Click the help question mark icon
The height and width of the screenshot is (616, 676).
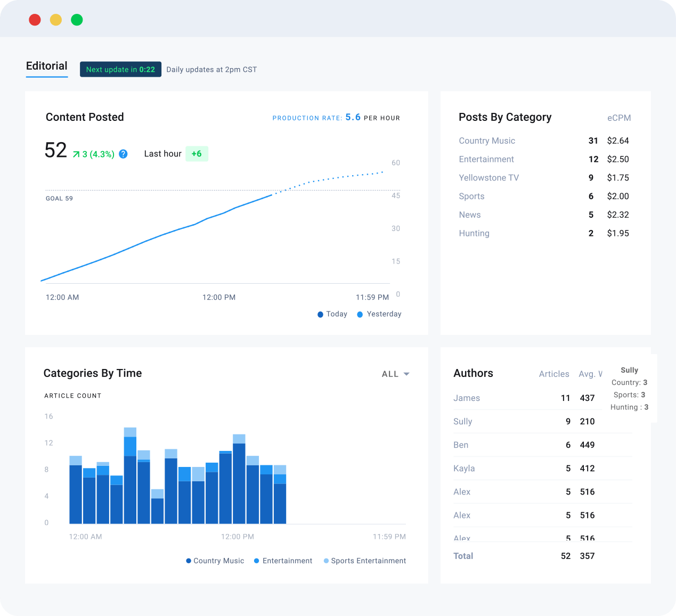pos(123,154)
